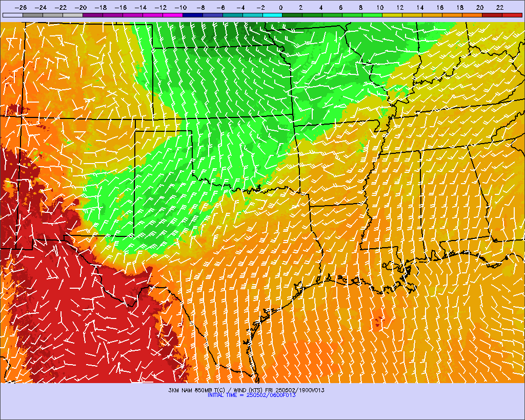Select the navy blue swatch between -10 and -8
The width and height of the screenshot is (525, 420).
tap(193, 15)
